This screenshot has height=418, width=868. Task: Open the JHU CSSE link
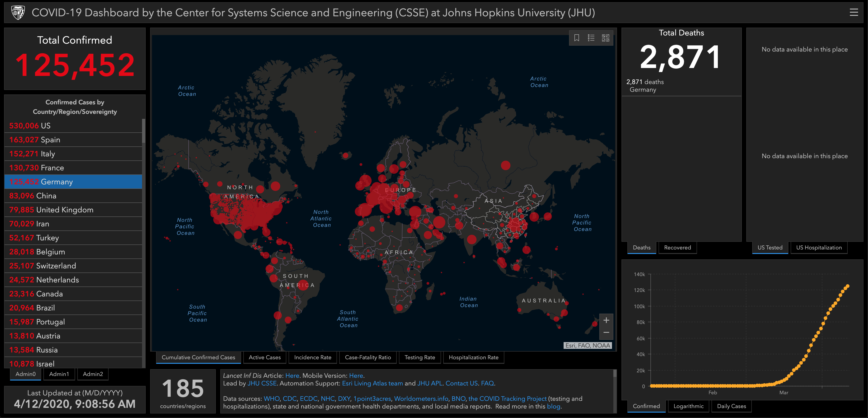(262, 383)
